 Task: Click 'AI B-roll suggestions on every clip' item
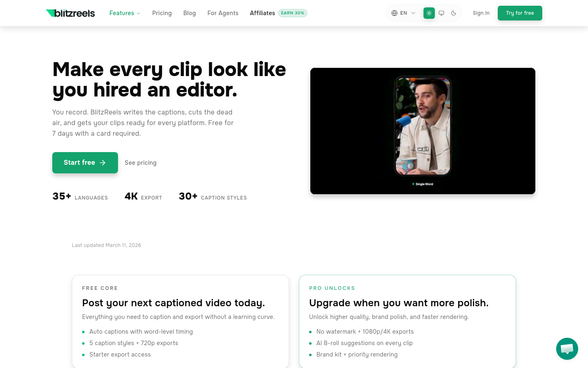tap(365, 343)
